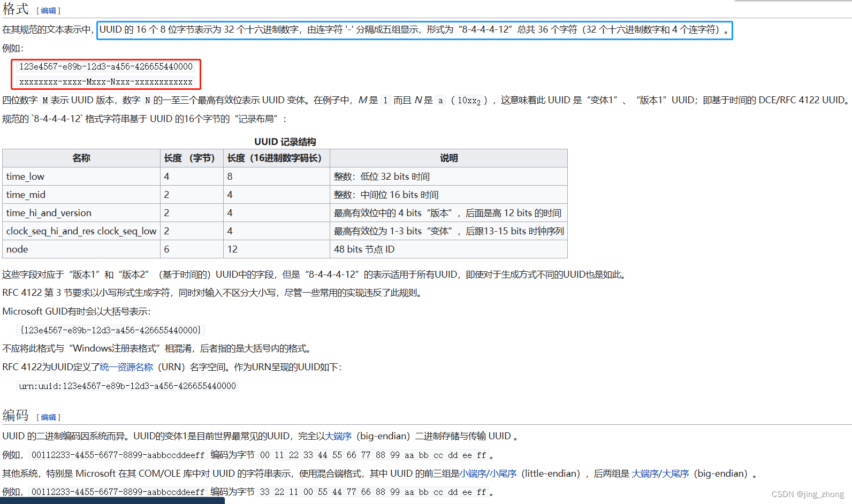Click the RFC 4122 第 3 节 sentence
The height and width of the screenshot is (504, 852).
click(213, 293)
